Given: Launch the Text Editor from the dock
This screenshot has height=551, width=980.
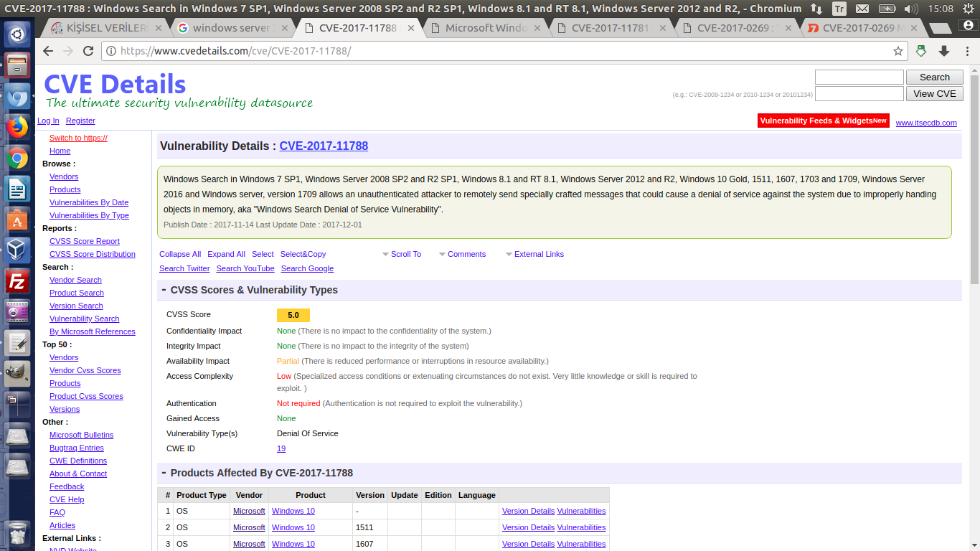Looking at the screenshot, I should (x=17, y=343).
